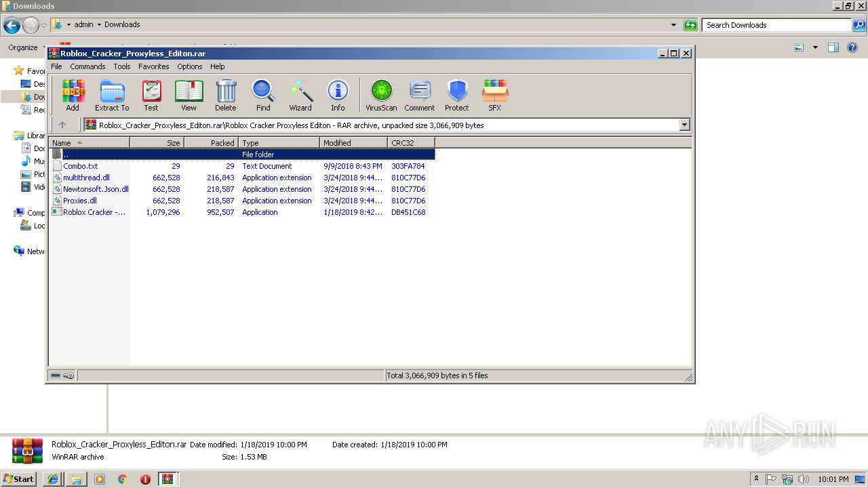Open media player from taskbar
The width and height of the screenshot is (868, 488).
pos(100,479)
